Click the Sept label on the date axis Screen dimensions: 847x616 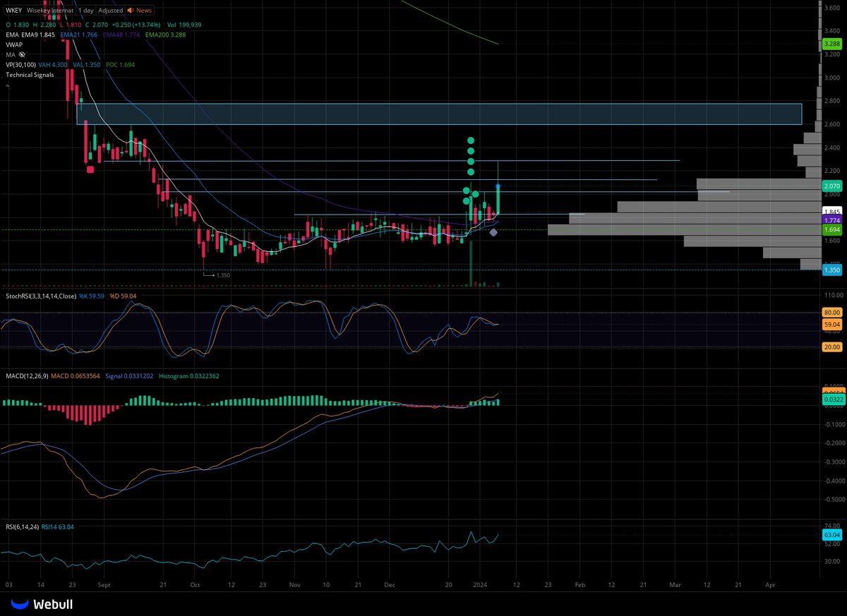tap(104, 585)
